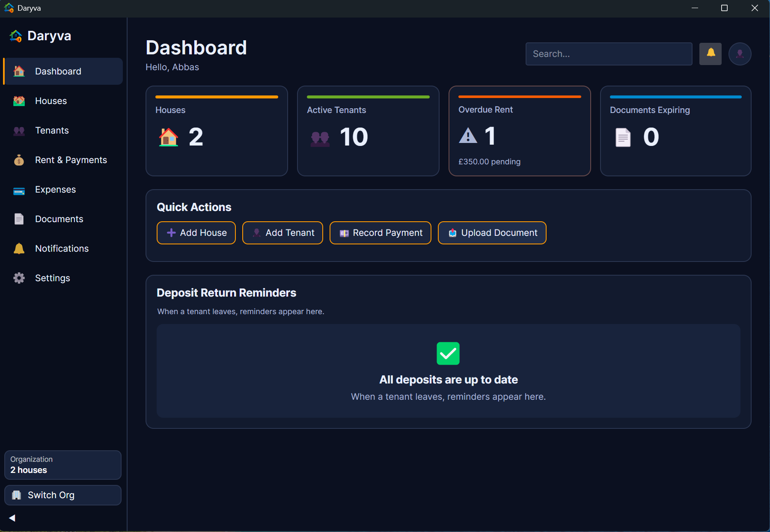Open the Organization 2 houses panel
Image resolution: width=770 pixels, height=532 pixels.
(63, 465)
